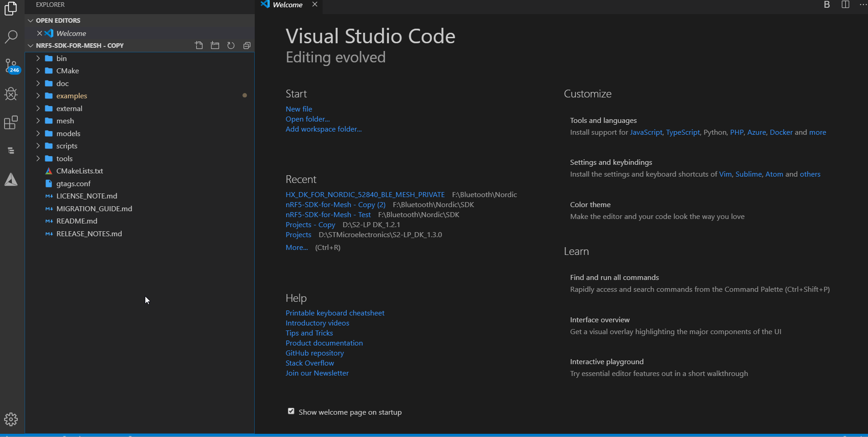The width and height of the screenshot is (868, 437).
Task: Click the New Folder icon in explorer header
Action: coord(215,46)
